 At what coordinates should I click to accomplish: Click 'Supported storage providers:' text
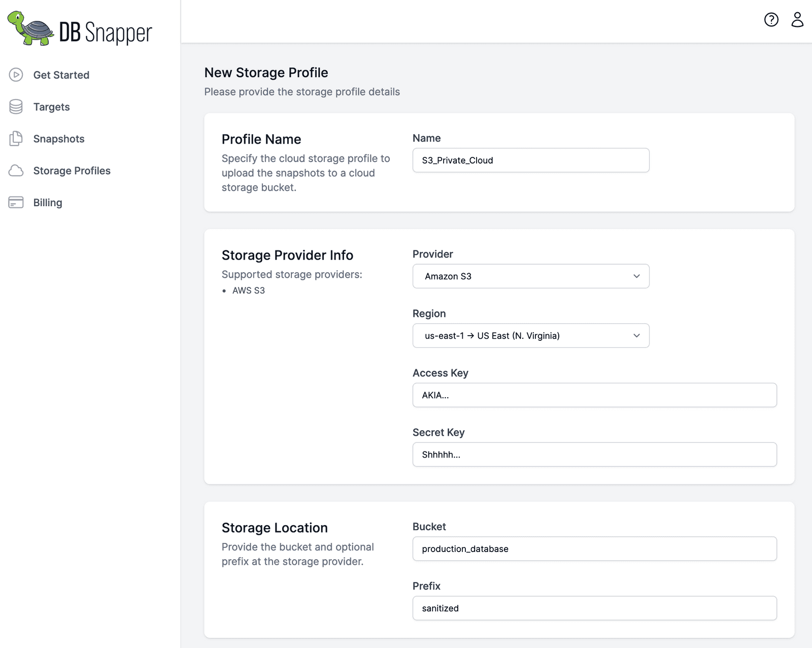pos(292,274)
